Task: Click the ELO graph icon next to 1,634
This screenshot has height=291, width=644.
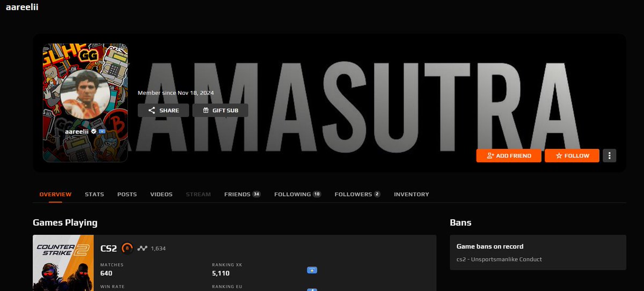Action: 142,248
